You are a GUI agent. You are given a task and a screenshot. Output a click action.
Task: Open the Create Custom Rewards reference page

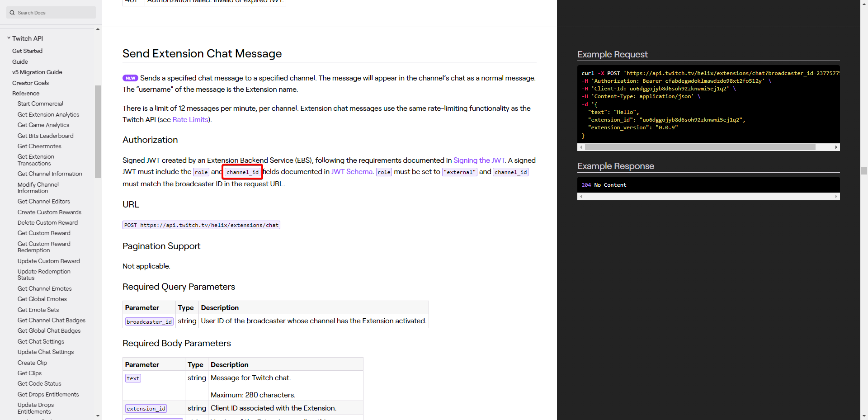(x=49, y=212)
